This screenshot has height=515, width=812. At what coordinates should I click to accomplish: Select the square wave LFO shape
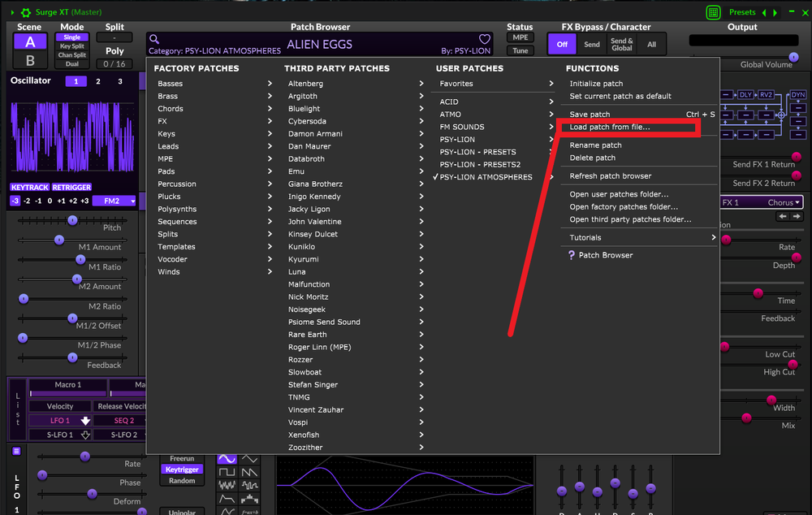(227, 472)
